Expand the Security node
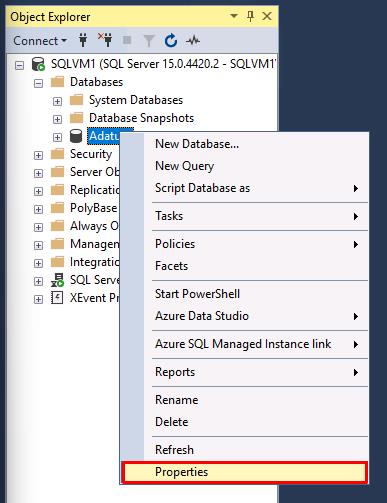Viewport: 387px width, 503px height. [x=39, y=155]
